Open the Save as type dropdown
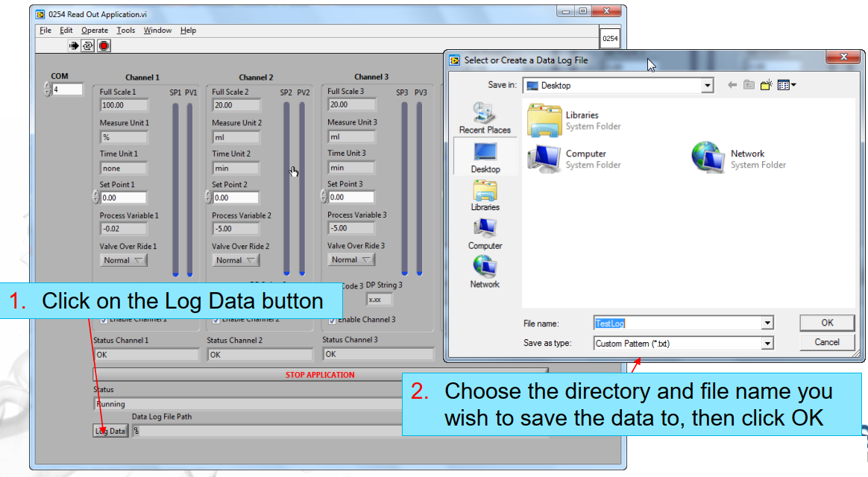The width and height of the screenshot is (868, 477). coord(767,342)
